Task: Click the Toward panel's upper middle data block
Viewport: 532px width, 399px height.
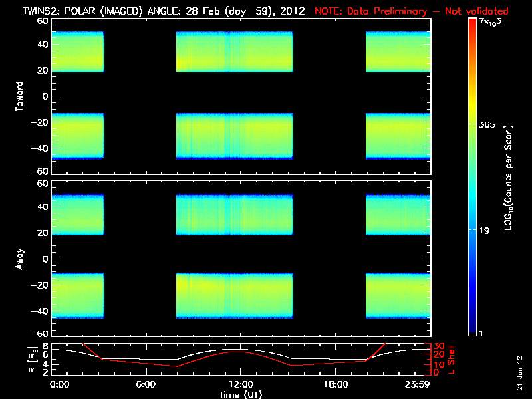Action: click(234, 52)
